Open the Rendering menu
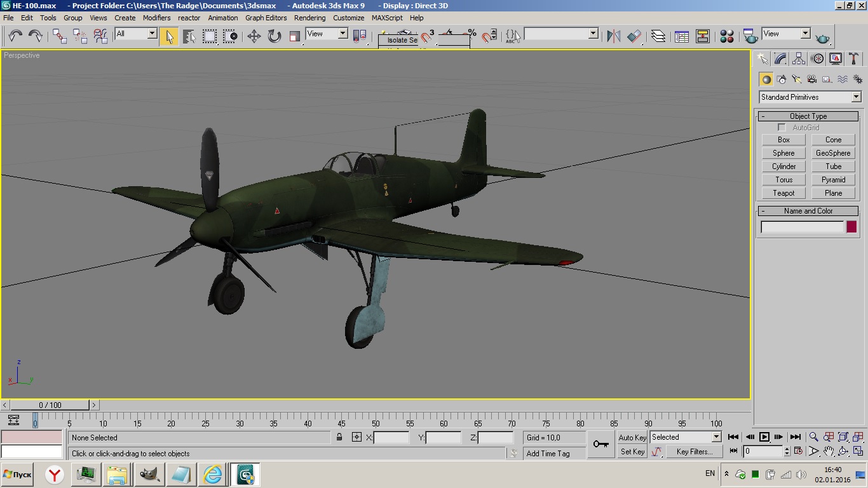This screenshot has width=868, height=488. pos(309,18)
